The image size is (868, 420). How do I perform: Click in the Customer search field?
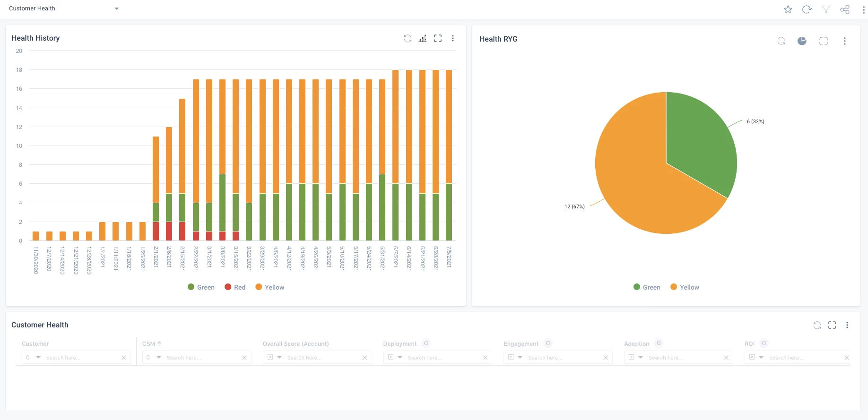coord(81,358)
